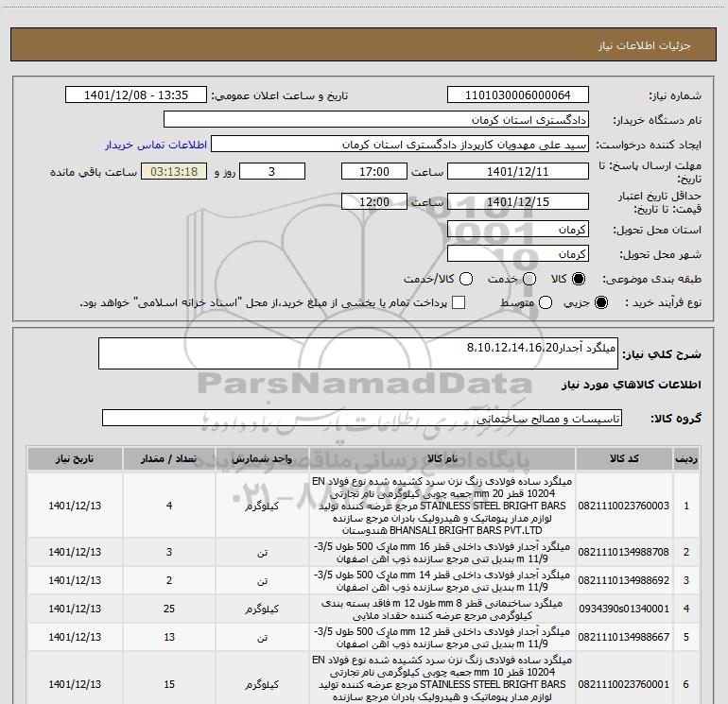The image size is (728, 704).
Task: Select the کالا/خدمت radio button
Action: [x=466, y=279]
